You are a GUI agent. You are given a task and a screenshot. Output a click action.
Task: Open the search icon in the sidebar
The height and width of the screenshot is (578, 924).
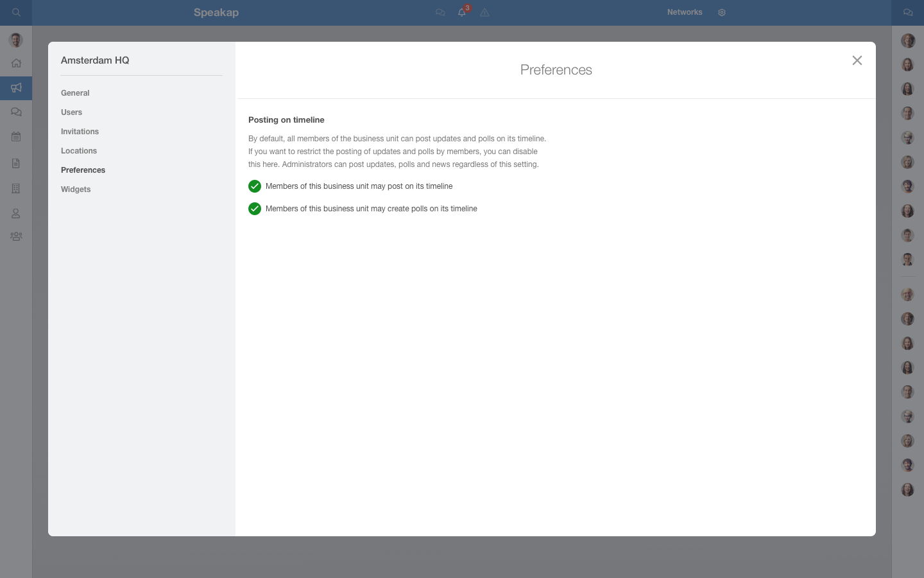[16, 12]
